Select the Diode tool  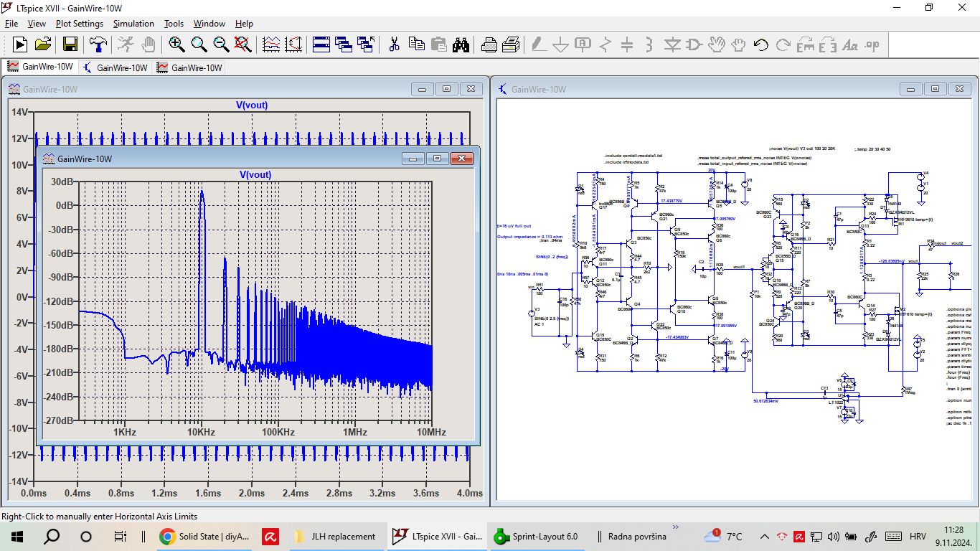click(672, 44)
